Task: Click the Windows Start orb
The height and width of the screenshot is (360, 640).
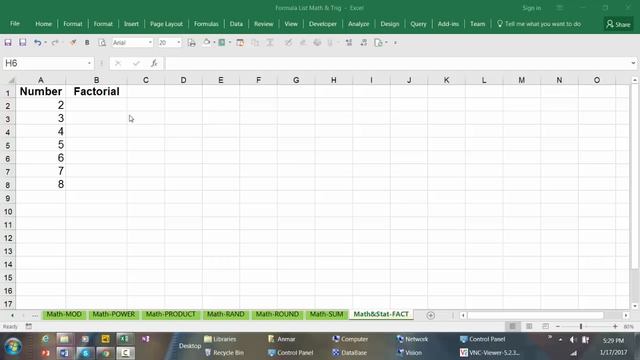Action: tap(13, 346)
